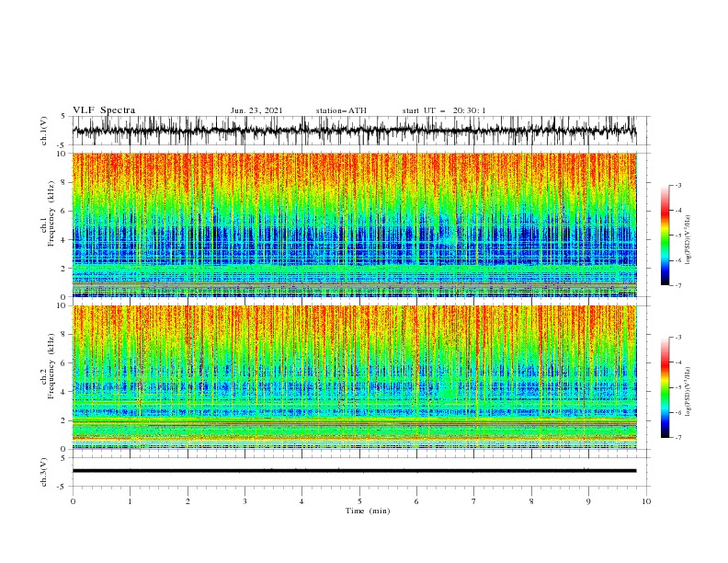Click time axis tick label "2"
728x563 pixels.
pos(188,501)
